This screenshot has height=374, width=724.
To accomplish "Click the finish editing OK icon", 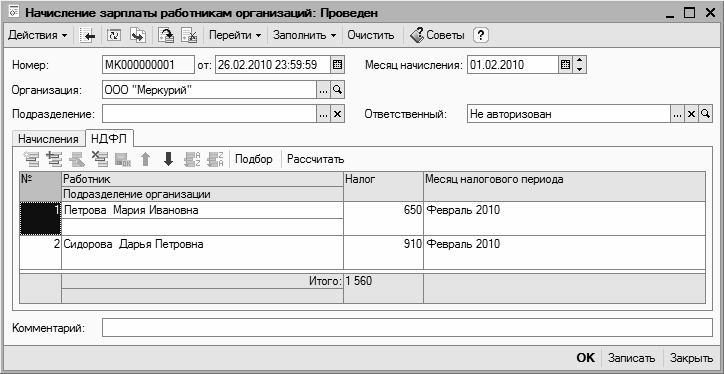I will [x=123, y=159].
